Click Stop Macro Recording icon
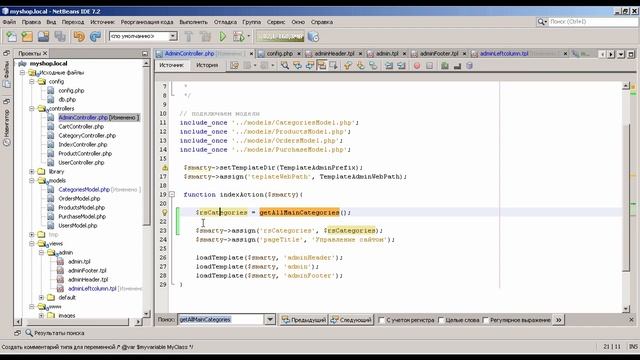 tap(429, 65)
